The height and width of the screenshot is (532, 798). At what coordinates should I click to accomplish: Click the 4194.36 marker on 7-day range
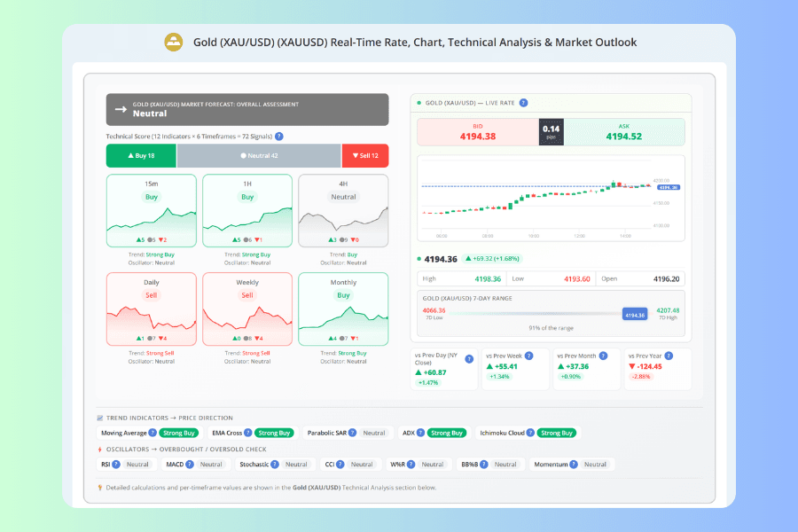(635, 315)
